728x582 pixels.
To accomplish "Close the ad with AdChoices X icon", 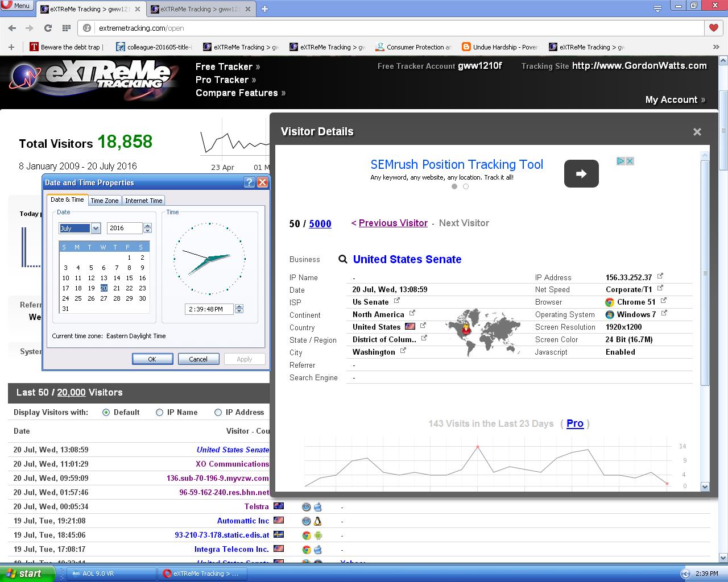I will pos(630,161).
